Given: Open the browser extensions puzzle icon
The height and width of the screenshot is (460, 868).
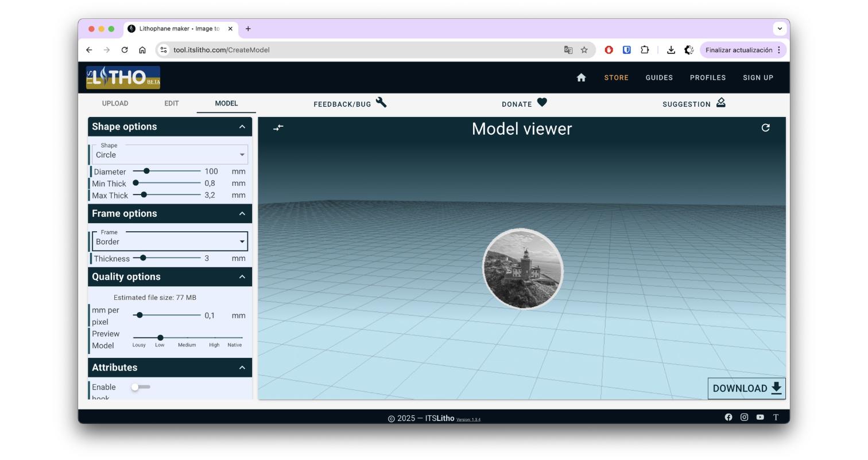Looking at the screenshot, I should 645,50.
